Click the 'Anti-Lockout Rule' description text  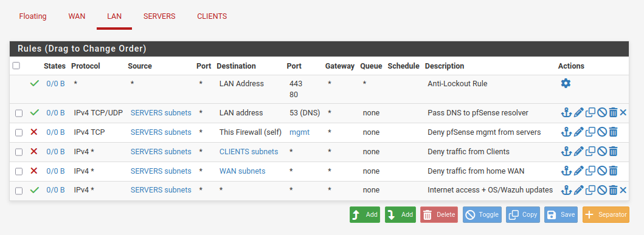click(457, 84)
